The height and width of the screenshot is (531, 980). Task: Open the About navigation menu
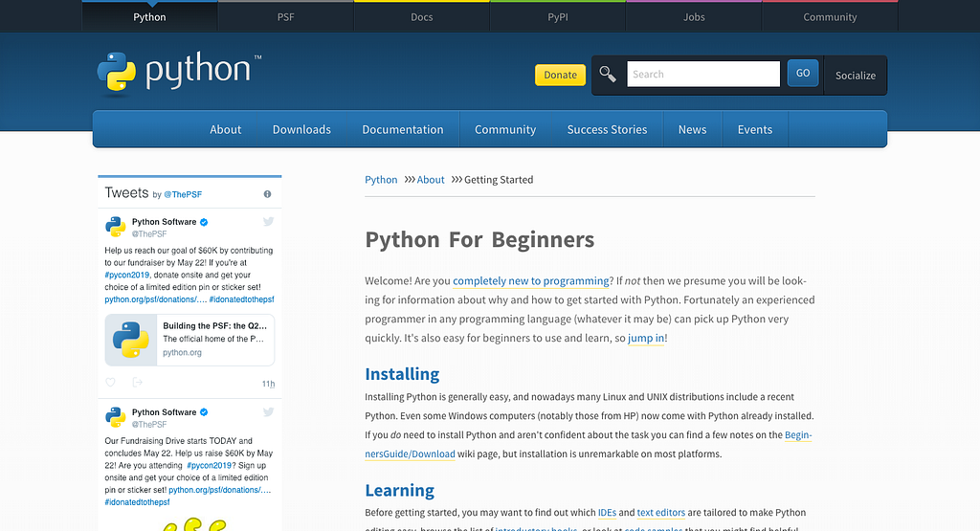click(x=225, y=129)
